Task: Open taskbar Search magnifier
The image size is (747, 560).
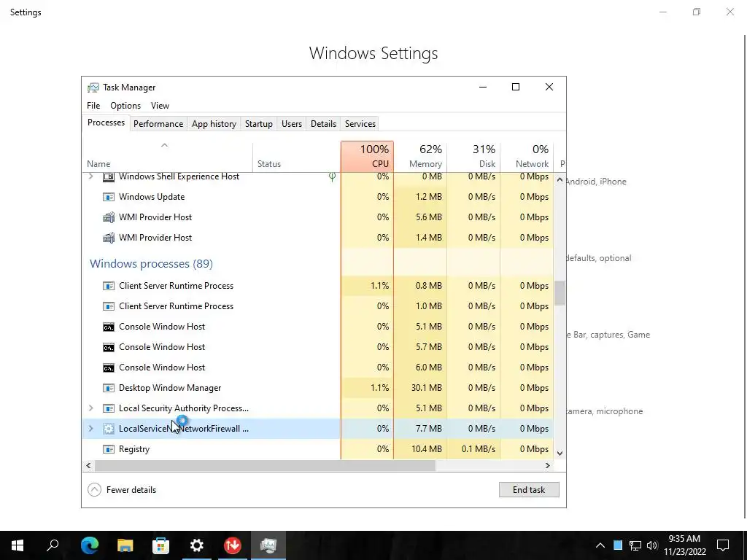Action: tap(53, 545)
